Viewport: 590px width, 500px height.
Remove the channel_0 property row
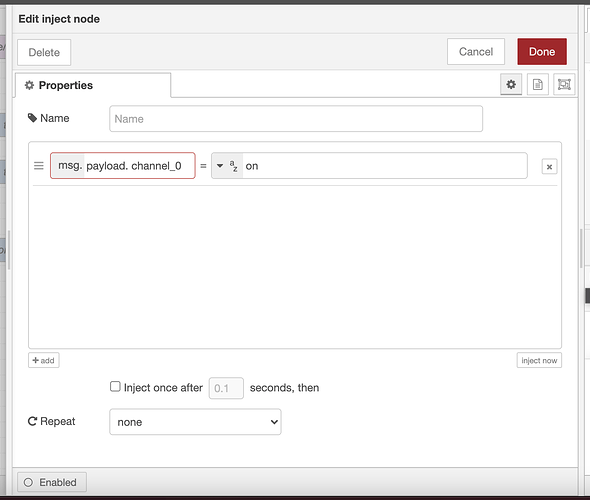pyautogui.click(x=549, y=166)
